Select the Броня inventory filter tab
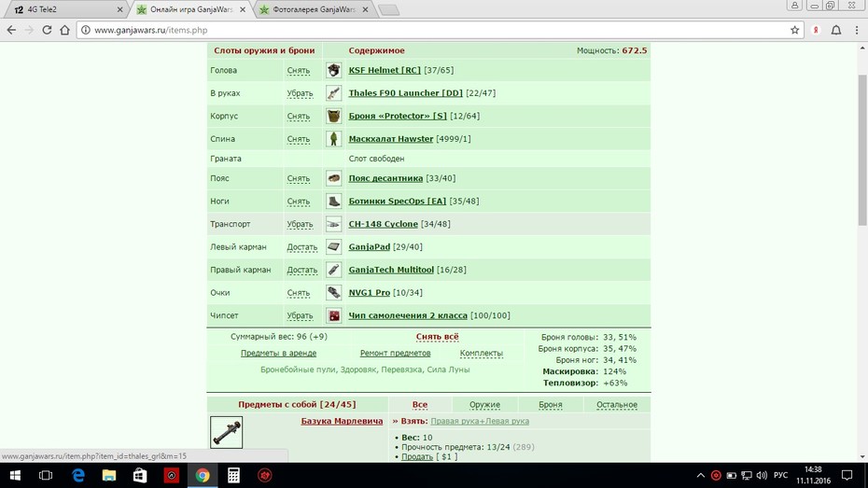The image size is (868, 488). (x=551, y=404)
